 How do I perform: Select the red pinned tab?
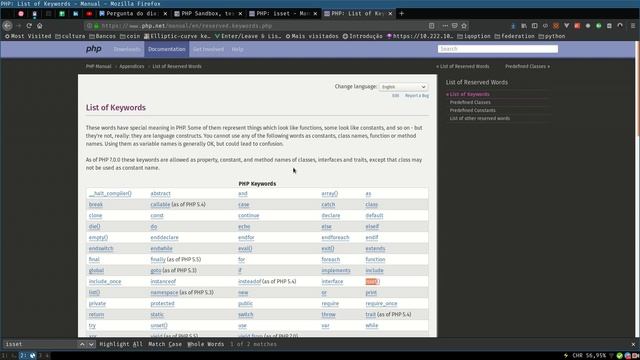(x=21, y=13)
